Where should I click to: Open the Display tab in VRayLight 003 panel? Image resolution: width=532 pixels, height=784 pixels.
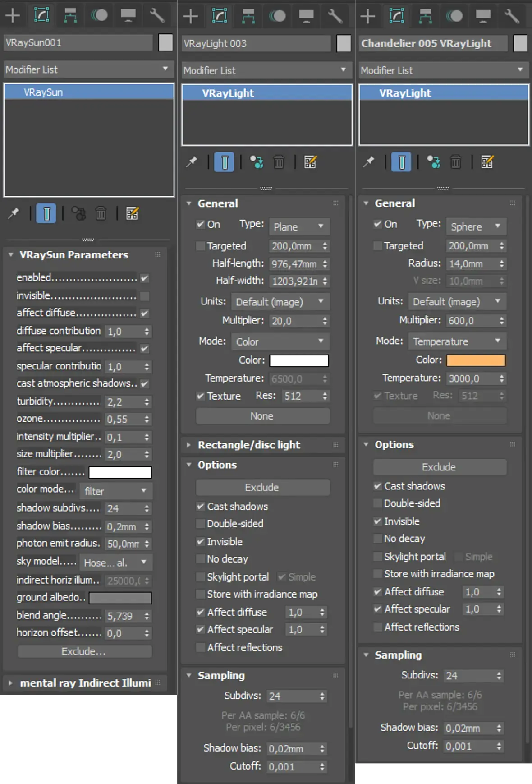click(x=306, y=16)
